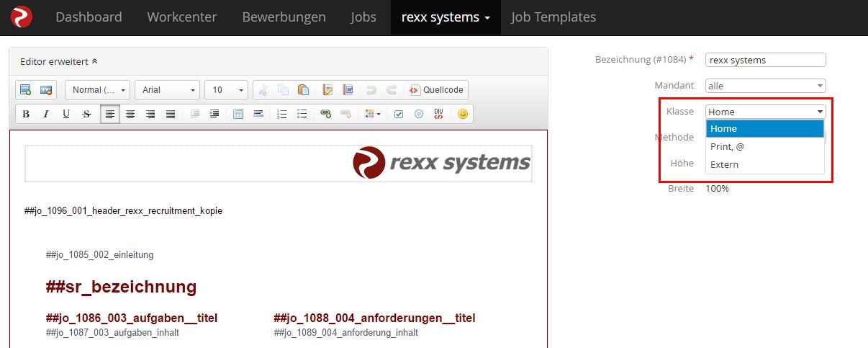Image resolution: width=868 pixels, height=348 pixels.
Task: Click the Bezeichnung input field
Action: [x=766, y=60]
